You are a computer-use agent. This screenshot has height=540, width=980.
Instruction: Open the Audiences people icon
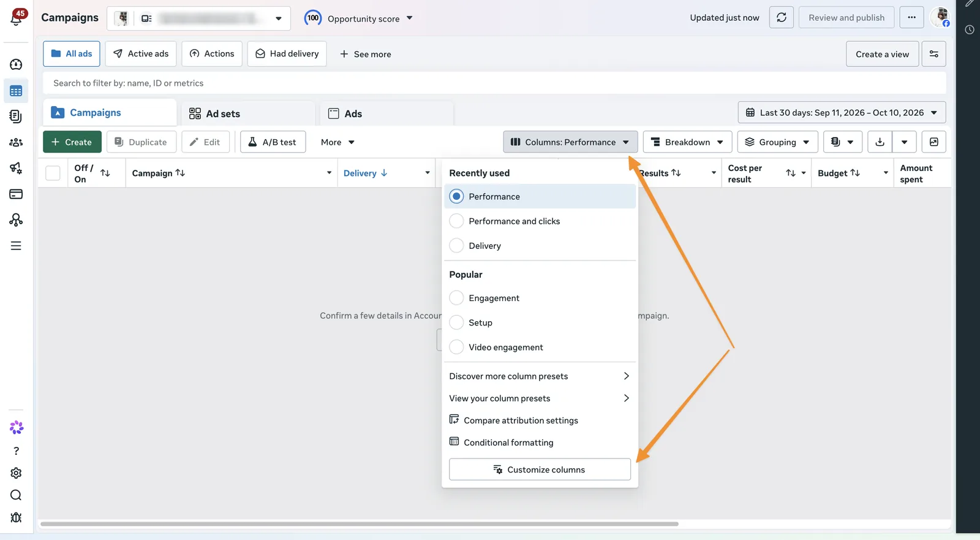[16, 142]
